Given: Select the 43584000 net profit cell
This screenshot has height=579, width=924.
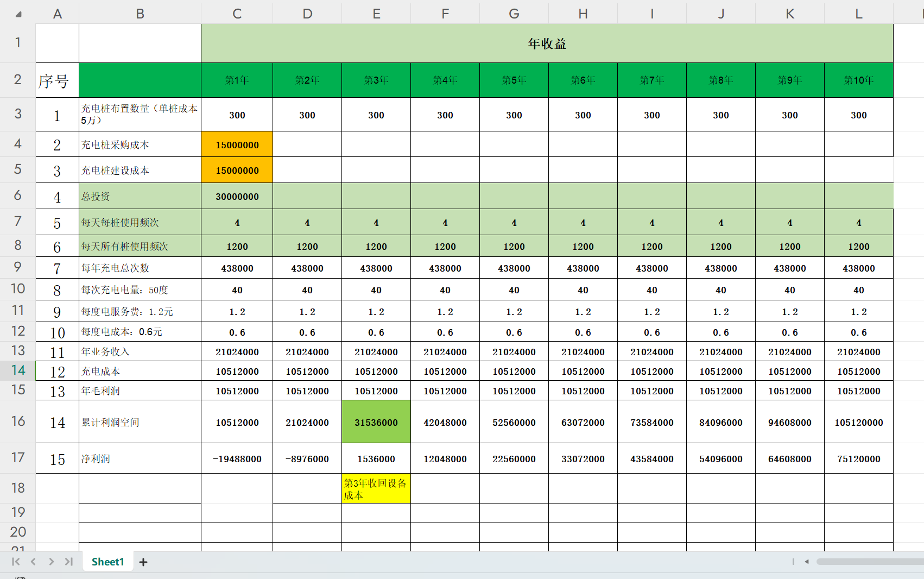Looking at the screenshot, I should point(652,458).
